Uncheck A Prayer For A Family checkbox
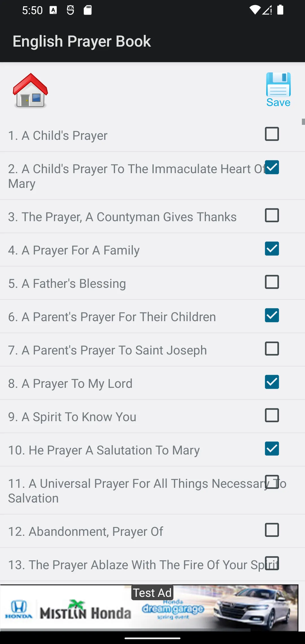Image resolution: width=305 pixels, height=644 pixels. pyautogui.click(x=272, y=249)
